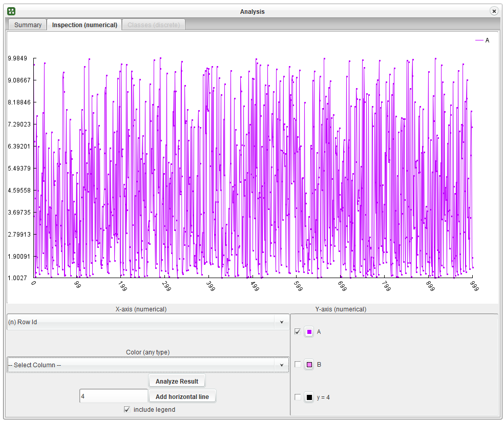Click the Analyze Result button
The height and width of the screenshot is (421, 504).
tap(177, 382)
